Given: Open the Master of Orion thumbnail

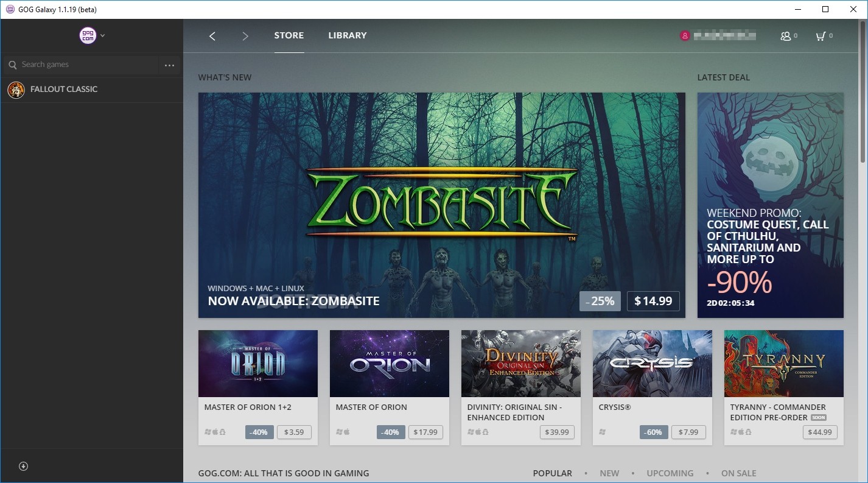Looking at the screenshot, I should click(390, 364).
